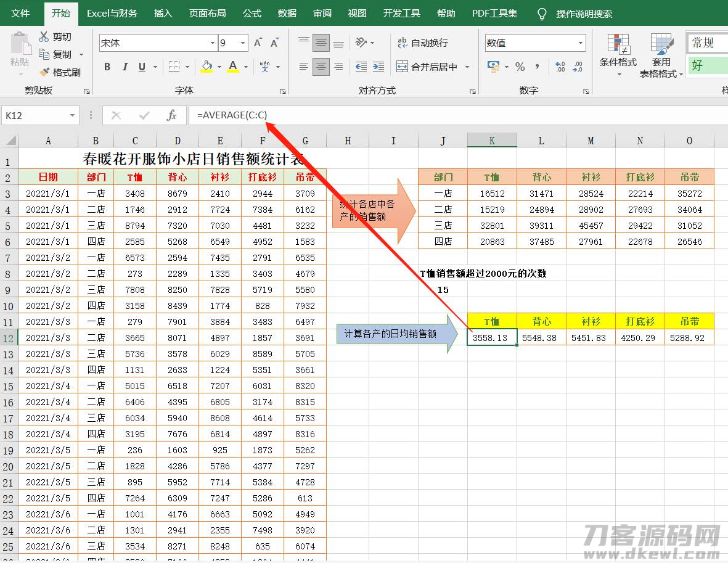Open Format as Table (套用表格格式)
The width and height of the screenshot is (728, 563).
click(x=661, y=55)
